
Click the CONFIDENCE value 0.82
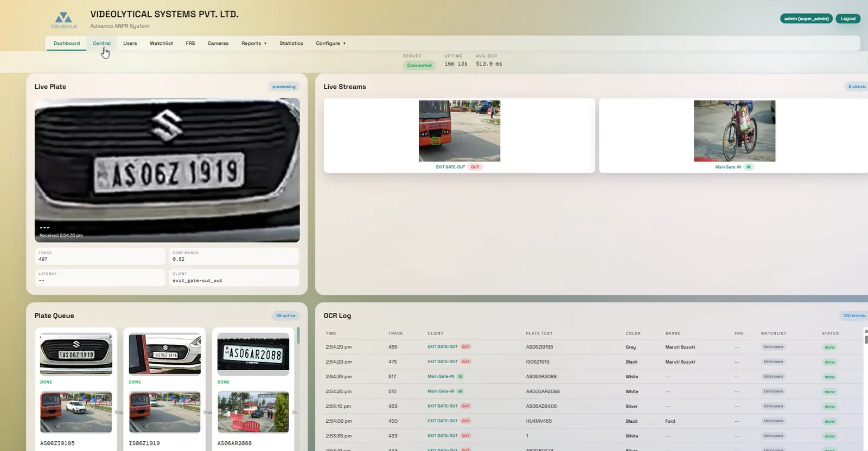click(x=178, y=259)
